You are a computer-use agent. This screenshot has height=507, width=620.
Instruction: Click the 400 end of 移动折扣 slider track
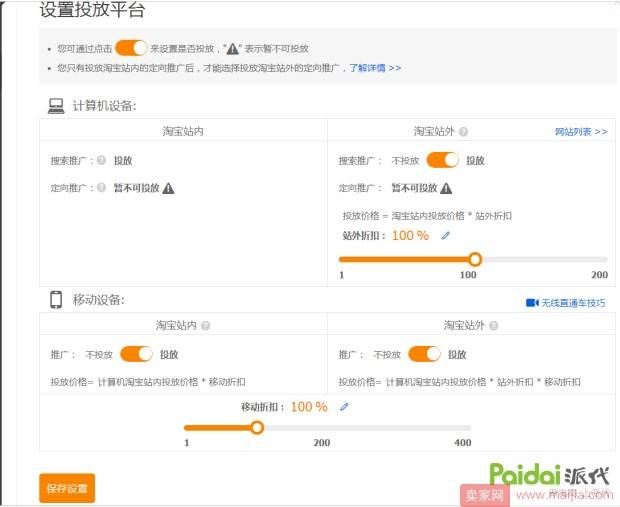coord(468,428)
